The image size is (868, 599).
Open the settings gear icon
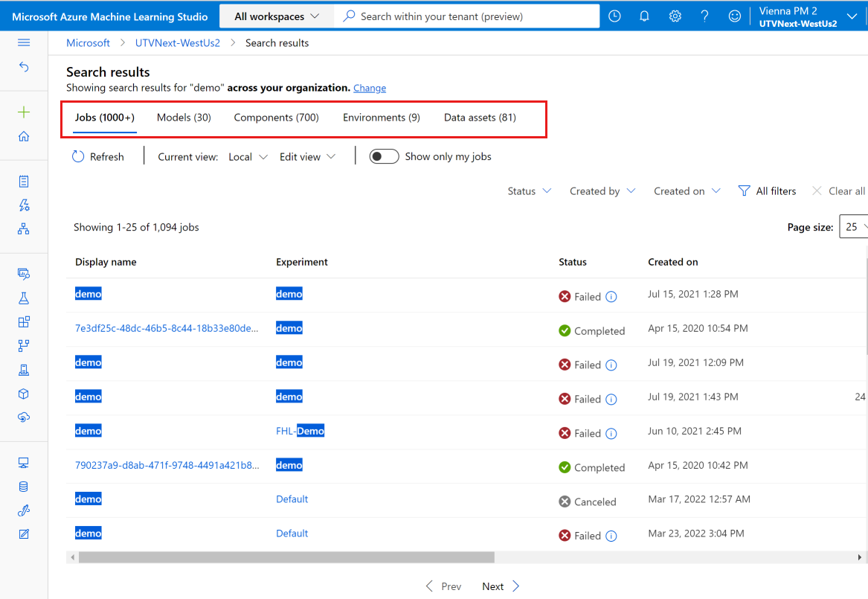(x=675, y=16)
